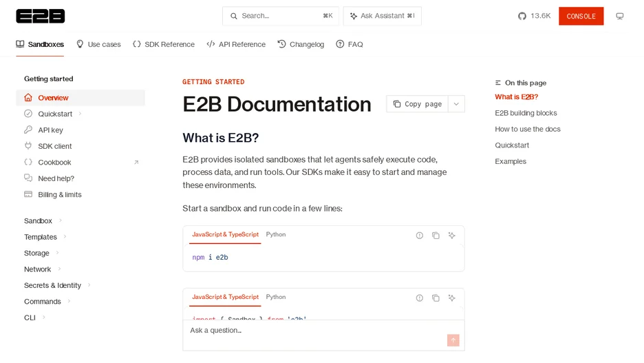Image resolution: width=644 pixels, height=363 pixels.
Task: Jump to E2B building blocks section
Action: coord(526,113)
